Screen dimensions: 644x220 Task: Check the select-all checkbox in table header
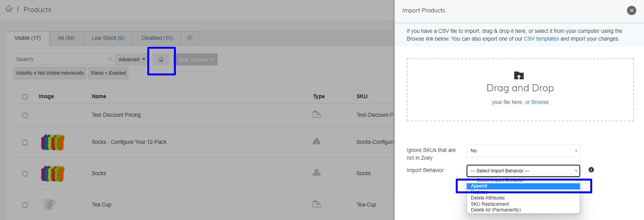pyautogui.click(x=25, y=97)
